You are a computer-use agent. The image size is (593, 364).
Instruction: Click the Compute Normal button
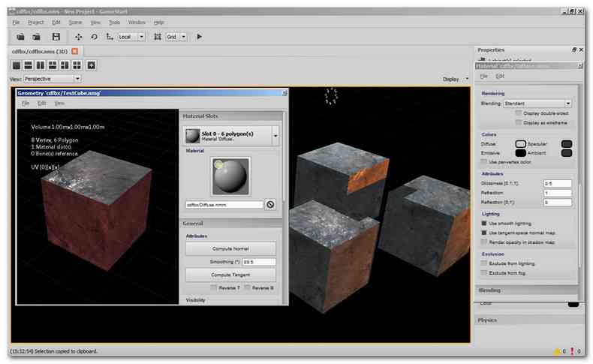230,248
